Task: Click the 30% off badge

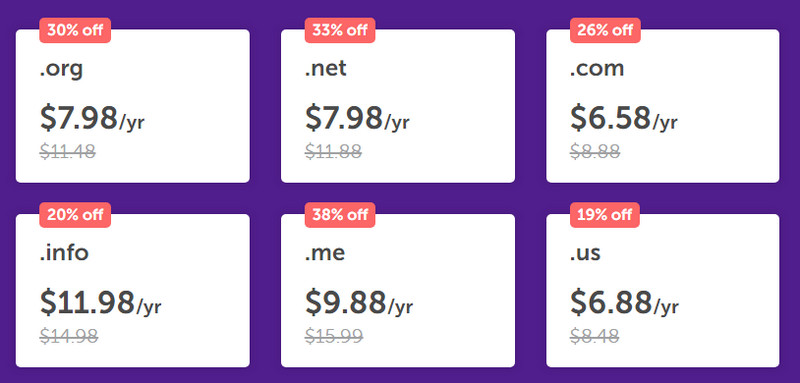Action: [75, 30]
